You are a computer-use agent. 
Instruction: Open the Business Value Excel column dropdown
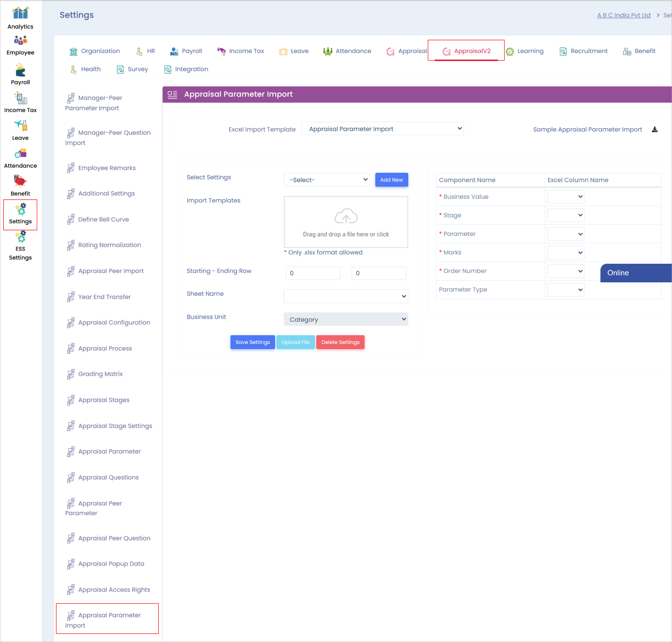tap(566, 197)
